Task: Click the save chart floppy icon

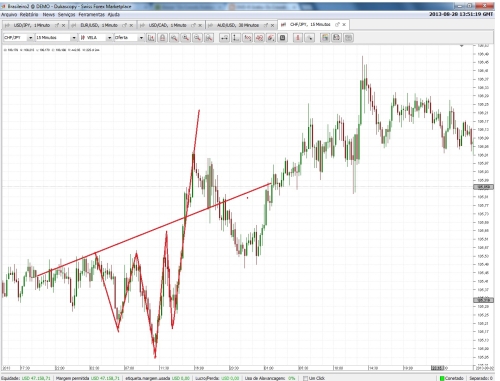Action: pos(337,38)
